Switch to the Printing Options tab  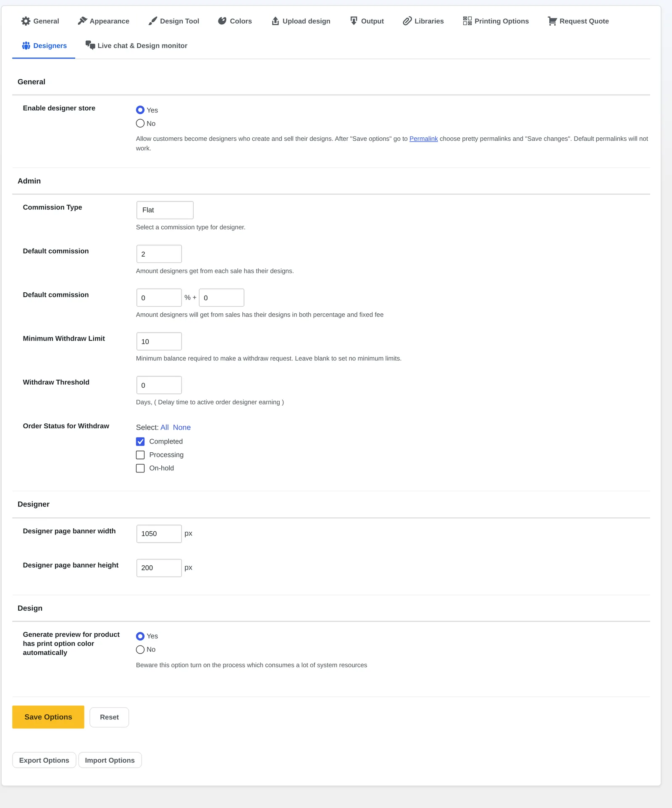click(x=496, y=21)
